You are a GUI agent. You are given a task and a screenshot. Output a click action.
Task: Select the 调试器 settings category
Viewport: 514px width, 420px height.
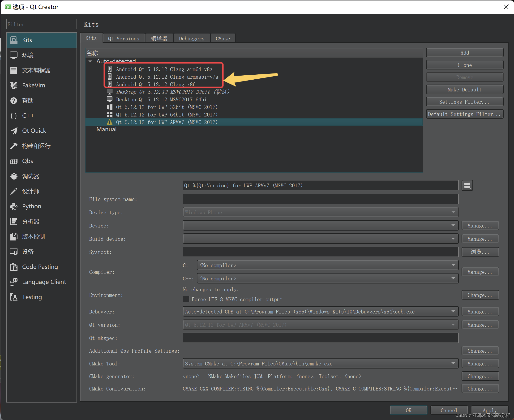click(31, 176)
